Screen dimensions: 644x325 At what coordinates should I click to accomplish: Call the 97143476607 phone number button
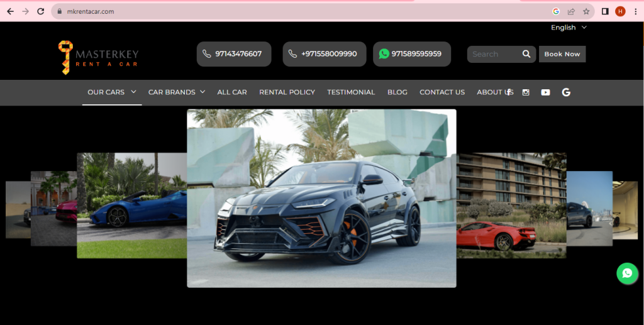click(234, 54)
